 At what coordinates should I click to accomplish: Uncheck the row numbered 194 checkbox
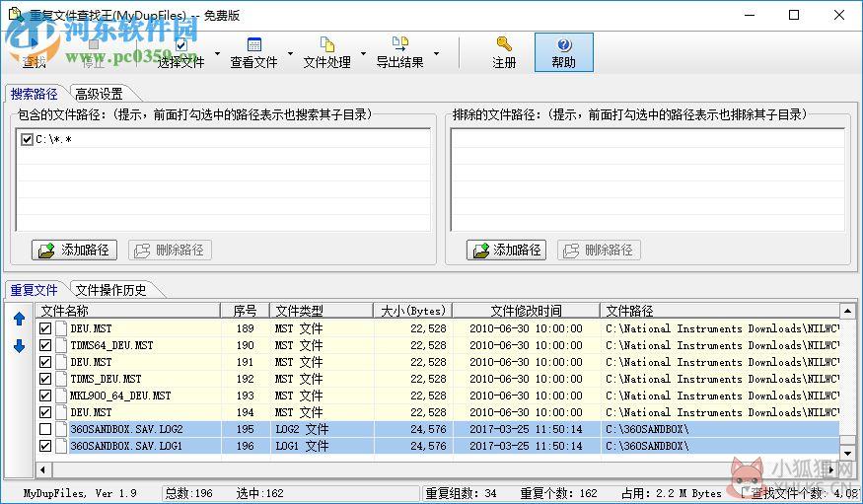tap(45, 412)
